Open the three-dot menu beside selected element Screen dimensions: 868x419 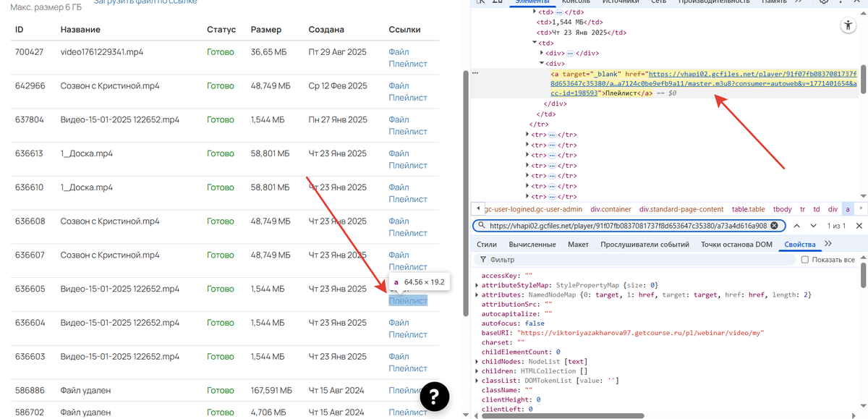tap(475, 73)
